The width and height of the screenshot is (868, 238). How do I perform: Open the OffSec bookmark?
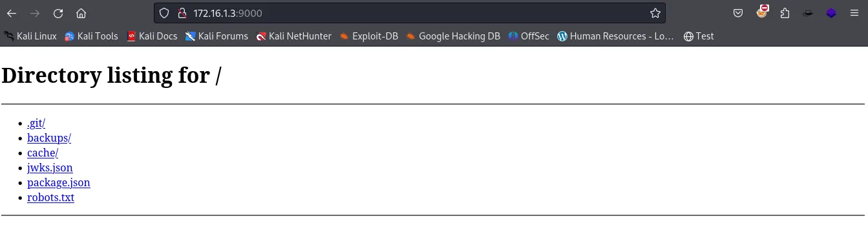pyautogui.click(x=529, y=36)
